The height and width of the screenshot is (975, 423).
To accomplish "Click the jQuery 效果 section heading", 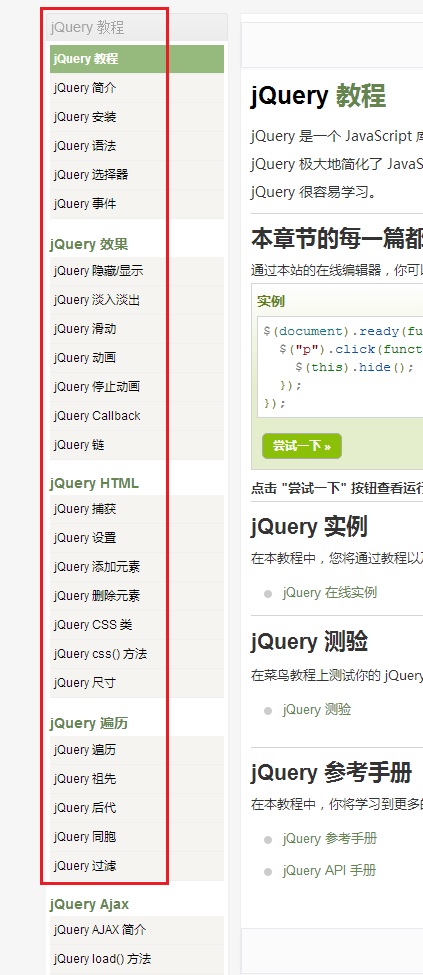I will pyautogui.click(x=89, y=244).
